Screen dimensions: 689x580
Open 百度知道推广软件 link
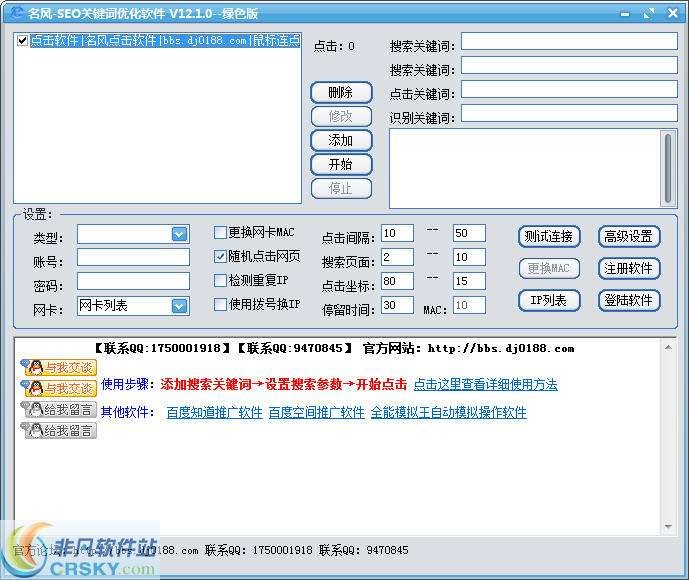click(214, 412)
